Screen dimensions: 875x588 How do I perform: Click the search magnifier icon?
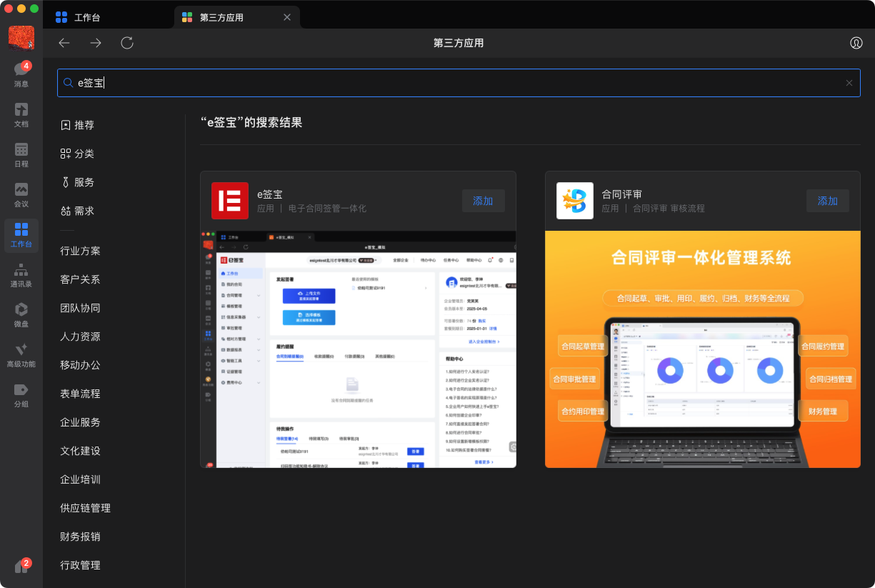pos(69,83)
